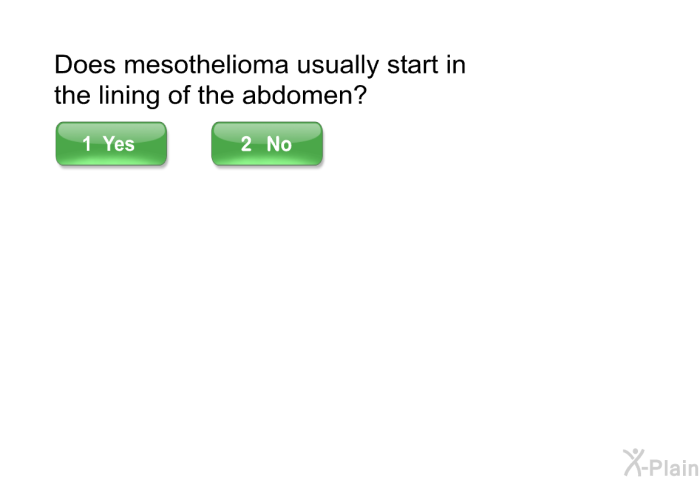This screenshot has width=700, height=480.
Task: Click the 'No' label text
Action: click(279, 144)
